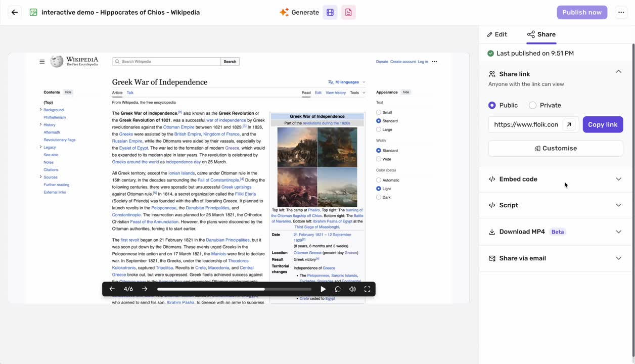635x364 pixels.
Task: Open the 70 languages dropdown
Action: pos(347,82)
